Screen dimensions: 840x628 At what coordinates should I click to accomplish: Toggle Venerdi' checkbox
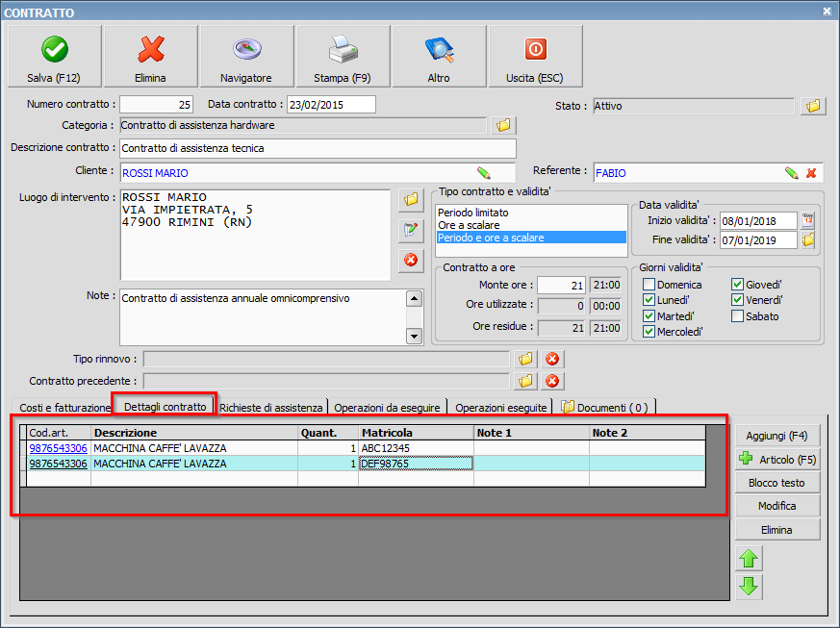(x=737, y=300)
